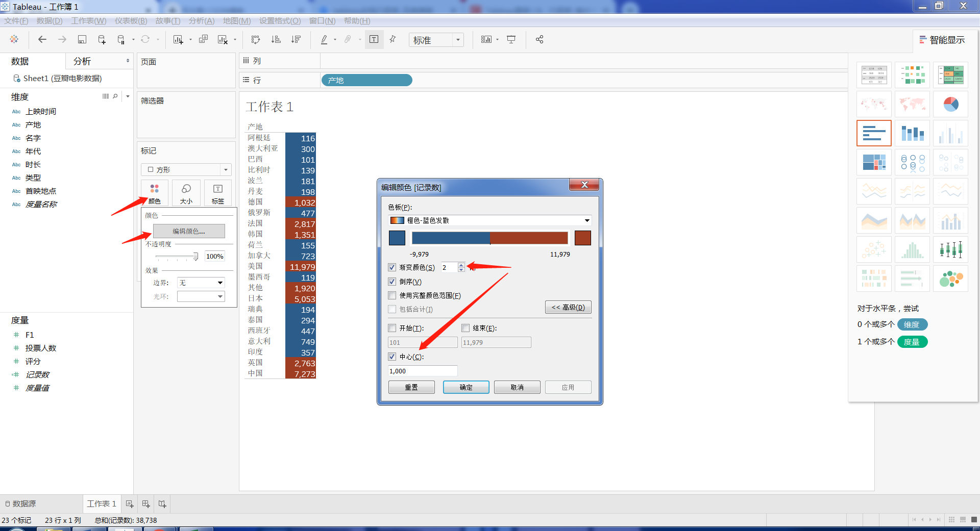Open the 地图(M) menu
Viewport: 980px width, 531px height.
[237, 21]
